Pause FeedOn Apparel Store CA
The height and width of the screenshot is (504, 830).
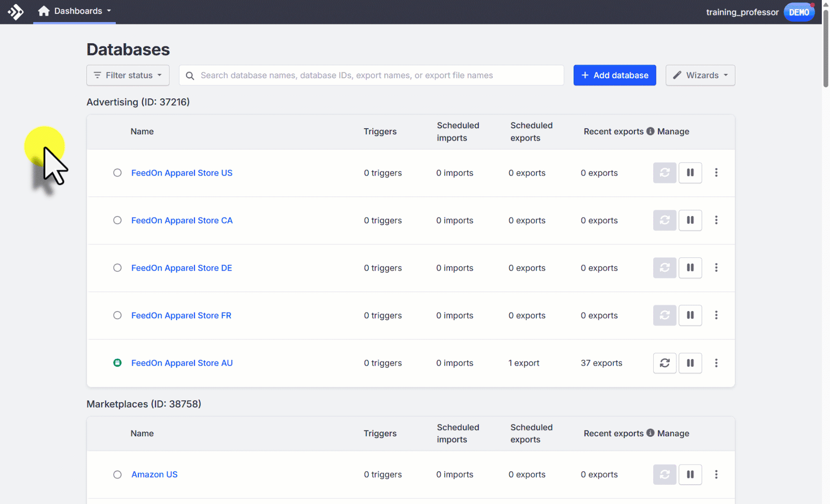pyautogui.click(x=690, y=220)
